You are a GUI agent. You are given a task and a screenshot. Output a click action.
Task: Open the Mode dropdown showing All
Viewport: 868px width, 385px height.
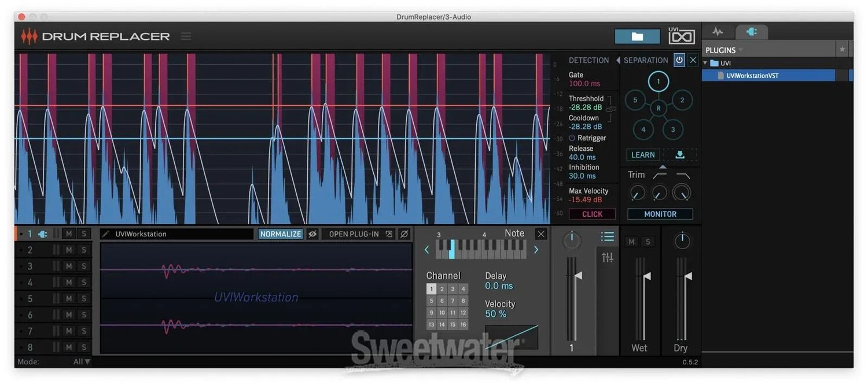click(83, 362)
